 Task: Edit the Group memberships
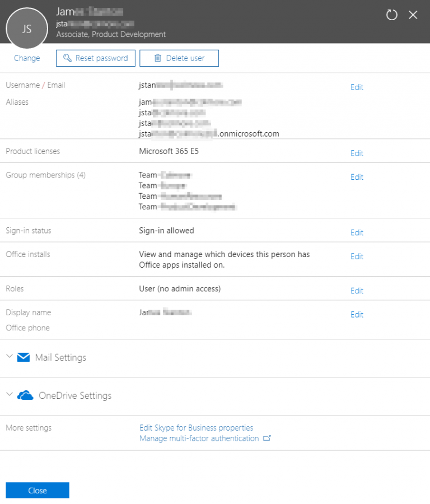pos(357,177)
